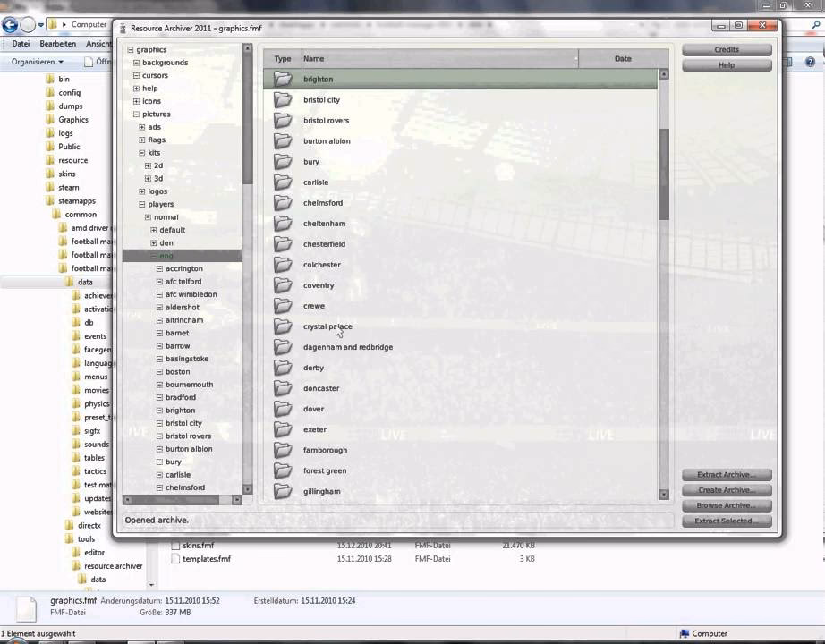Select accrington in the tree
This screenshot has width=825, height=644.
183,268
